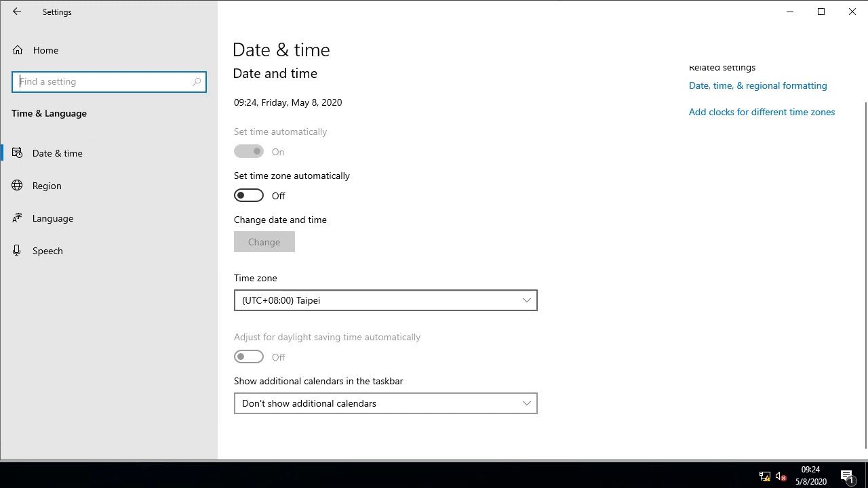Click the Date and time subheading
This screenshot has height=488, width=868.
[x=275, y=73]
